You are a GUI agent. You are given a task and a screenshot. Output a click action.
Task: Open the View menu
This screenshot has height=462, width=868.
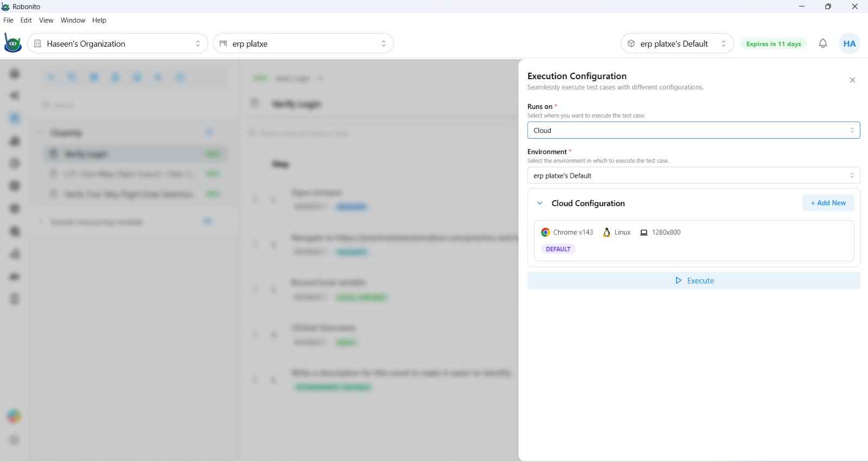[46, 20]
